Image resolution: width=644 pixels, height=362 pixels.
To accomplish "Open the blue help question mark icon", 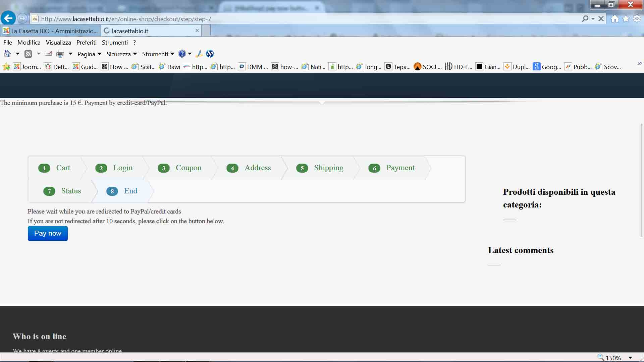I will coord(182,54).
